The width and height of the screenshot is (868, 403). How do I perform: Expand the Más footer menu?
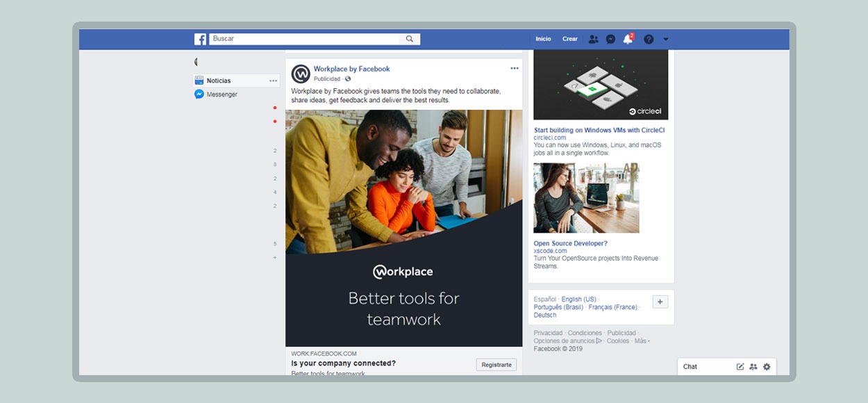coord(642,341)
